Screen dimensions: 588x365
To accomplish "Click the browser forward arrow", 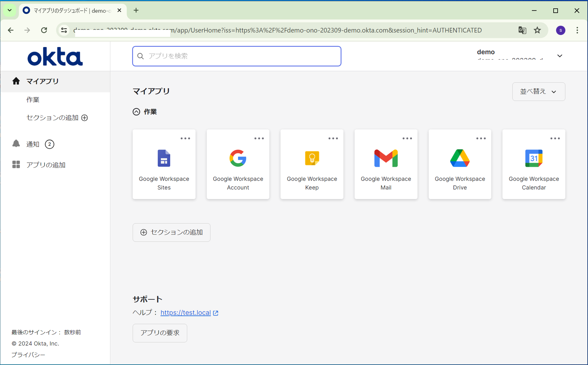I will click(27, 30).
